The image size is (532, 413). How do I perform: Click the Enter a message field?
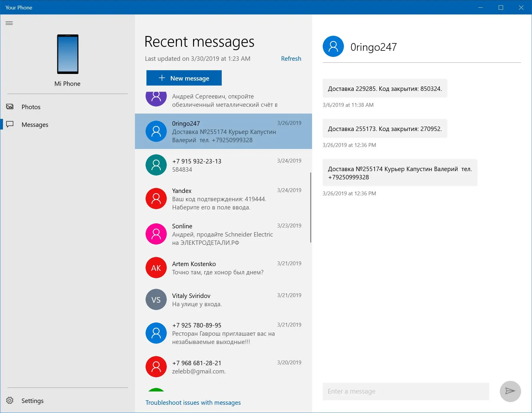click(406, 391)
